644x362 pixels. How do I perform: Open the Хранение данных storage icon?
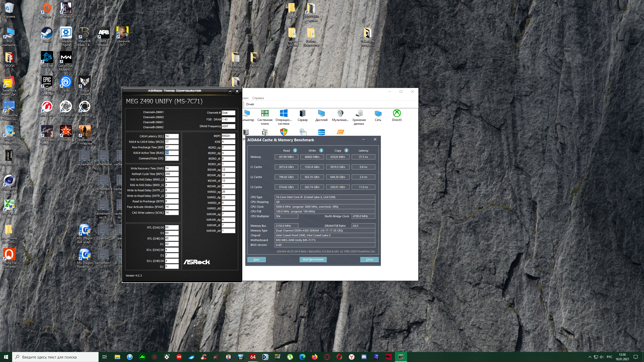pyautogui.click(x=359, y=114)
